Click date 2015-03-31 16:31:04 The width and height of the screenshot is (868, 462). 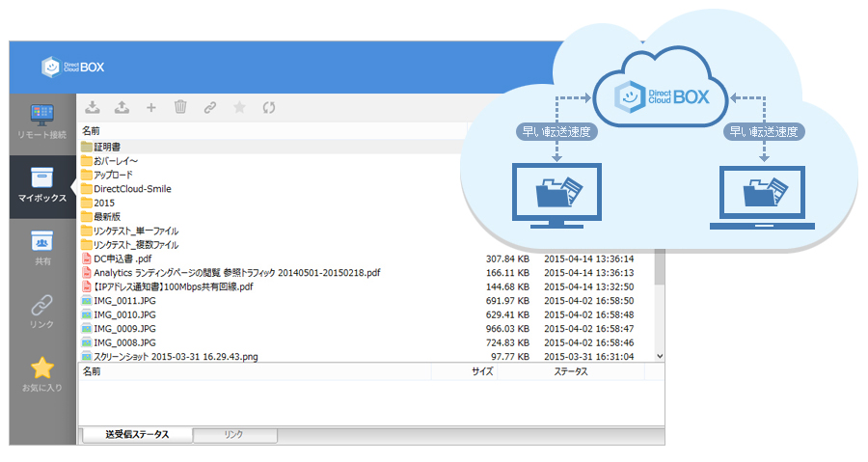click(589, 357)
